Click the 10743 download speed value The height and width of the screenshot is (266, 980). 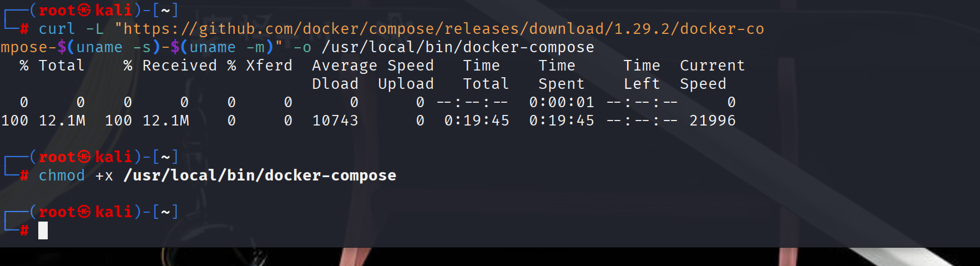coord(335,121)
